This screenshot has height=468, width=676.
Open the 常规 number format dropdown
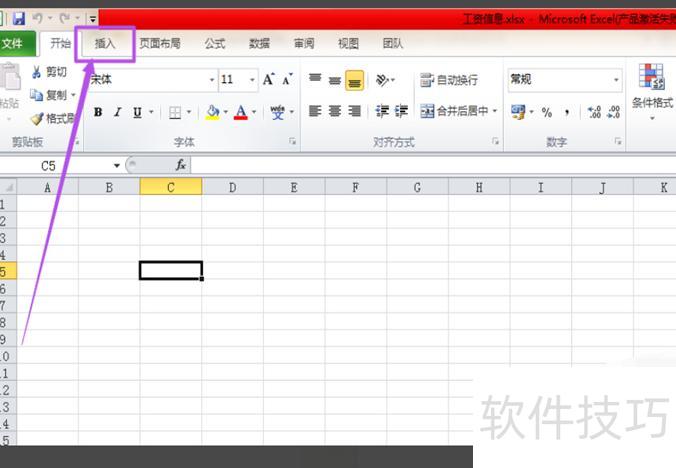point(616,80)
